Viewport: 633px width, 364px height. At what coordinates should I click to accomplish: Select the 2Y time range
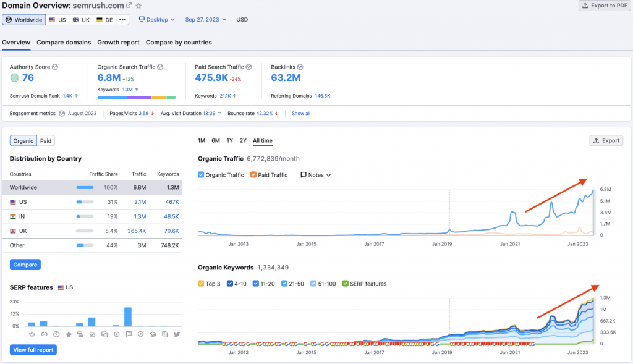click(242, 140)
